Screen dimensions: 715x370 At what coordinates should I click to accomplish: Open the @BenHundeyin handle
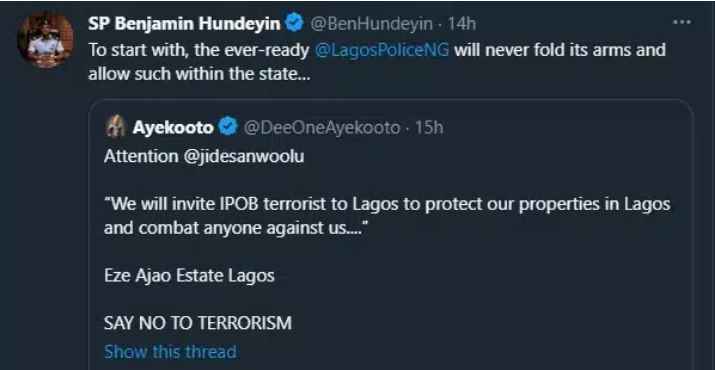[x=371, y=23]
